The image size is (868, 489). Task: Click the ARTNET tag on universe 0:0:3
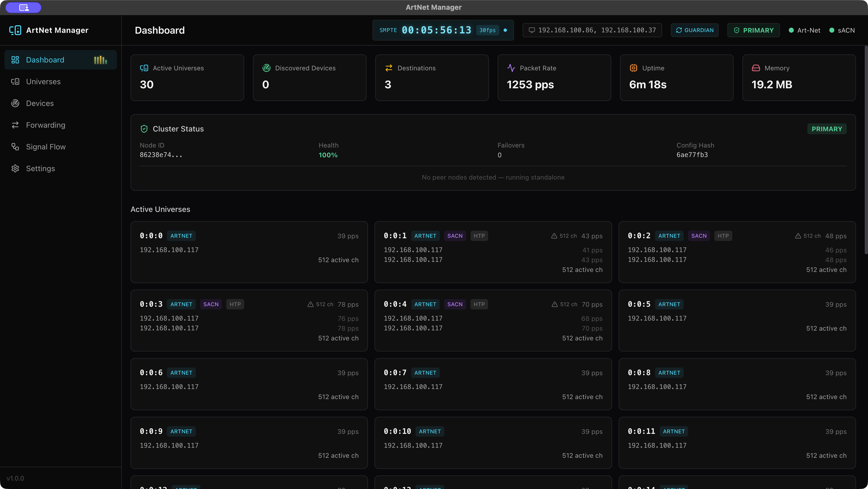click(x=181, y=304)
